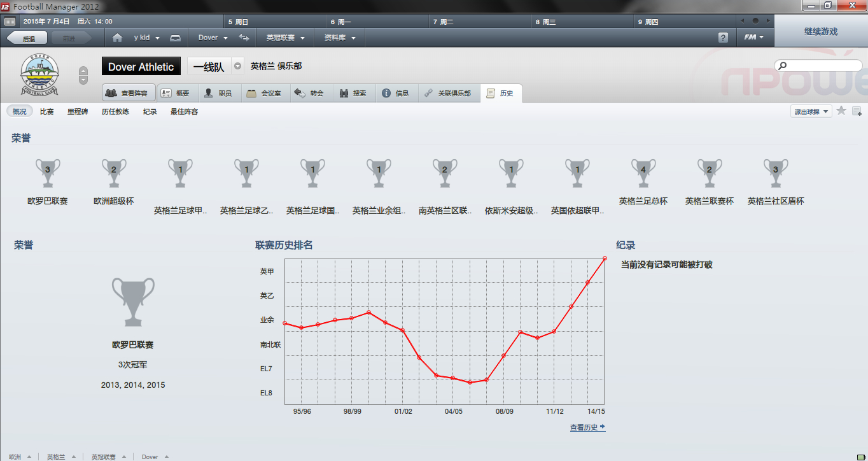The image size is (868, 461).
Task: Click the club switcher up arrow beside the crest
Action: pyautogui.click(x=83, y=71)
